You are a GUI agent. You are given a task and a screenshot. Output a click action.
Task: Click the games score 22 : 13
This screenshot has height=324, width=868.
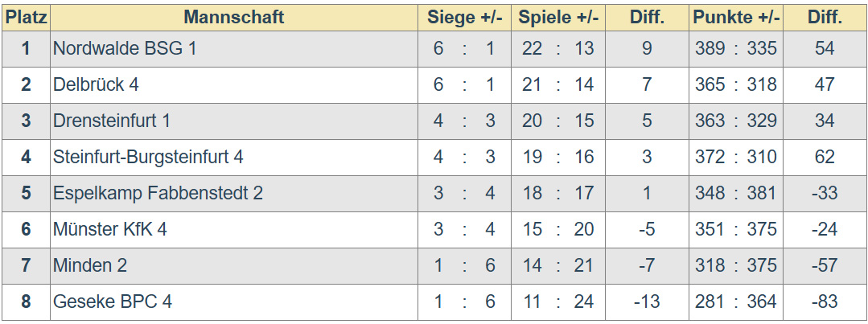click(557, 48)
